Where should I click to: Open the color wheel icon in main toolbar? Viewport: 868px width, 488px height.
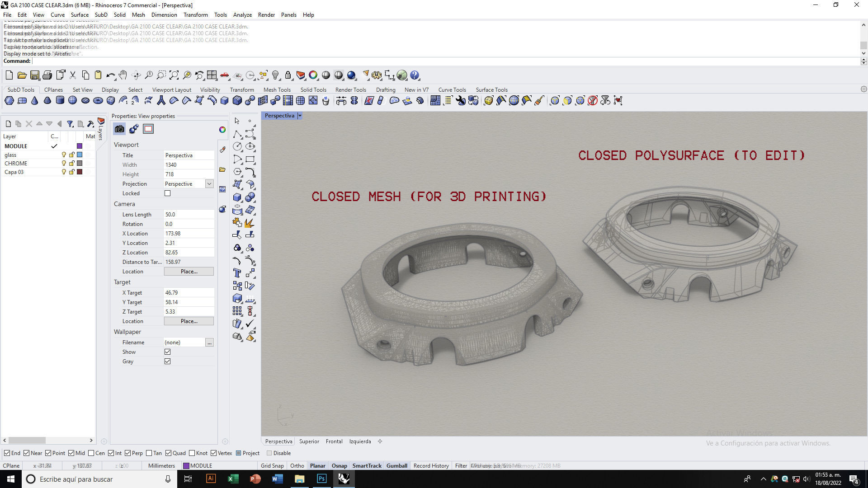[313, 75]
